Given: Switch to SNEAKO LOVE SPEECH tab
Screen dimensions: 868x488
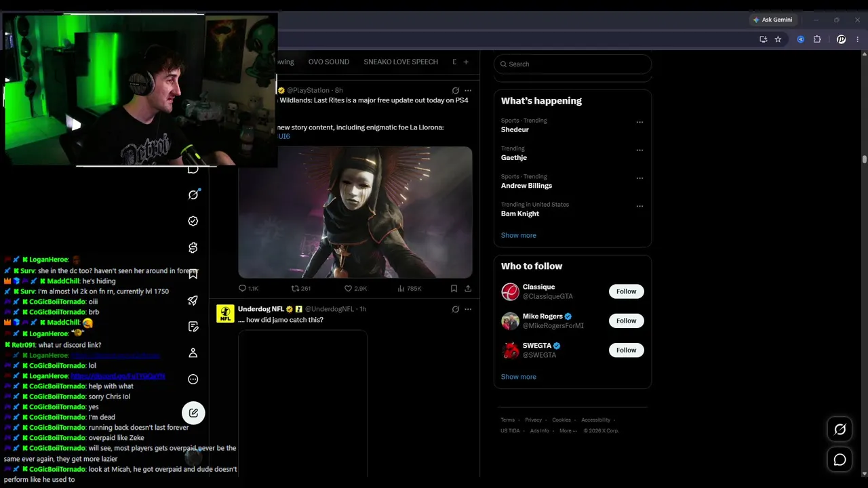Looking at the screenshot, I should pos(401,62).
